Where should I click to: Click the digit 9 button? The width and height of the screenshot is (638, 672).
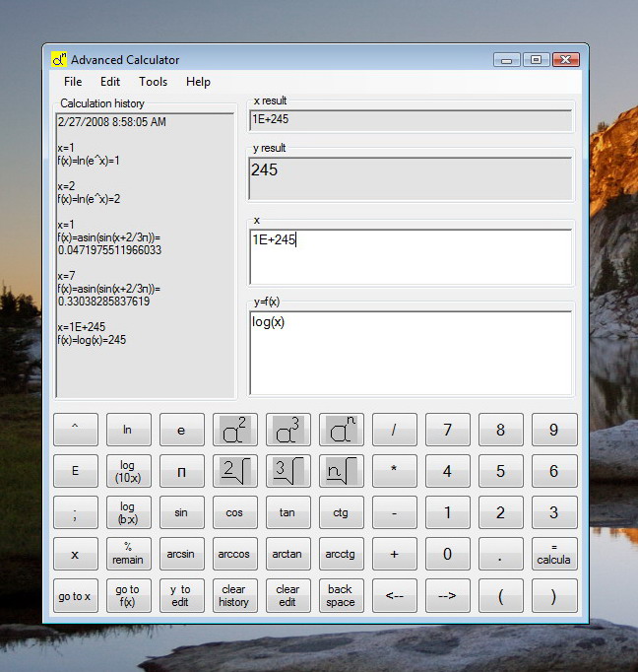[x=554, y=430]
